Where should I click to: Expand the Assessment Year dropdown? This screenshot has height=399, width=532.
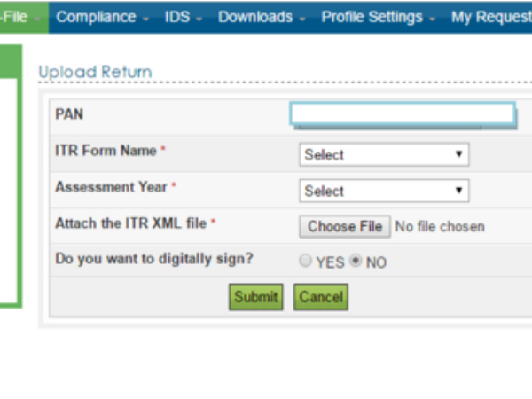point(383,191)
